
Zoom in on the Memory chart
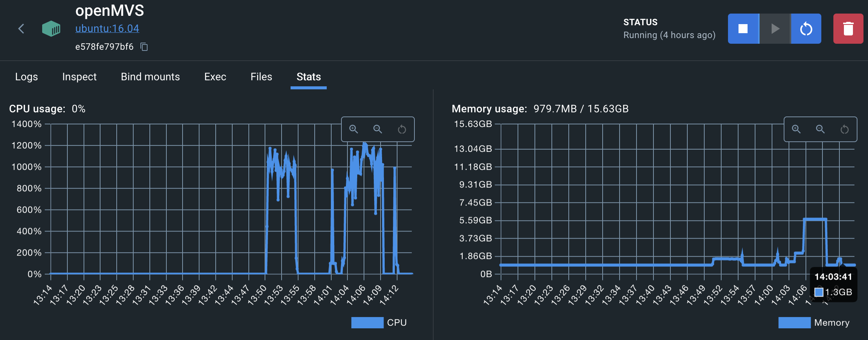pyautogui.click(x=796, y=129)
